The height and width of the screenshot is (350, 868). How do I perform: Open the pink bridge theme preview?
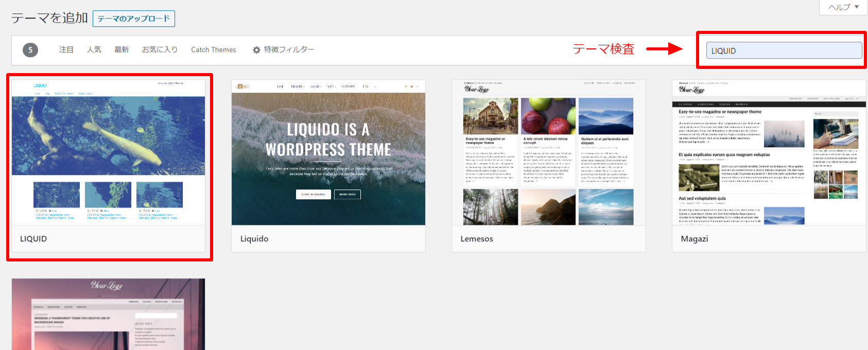click(x=108, y=314)
